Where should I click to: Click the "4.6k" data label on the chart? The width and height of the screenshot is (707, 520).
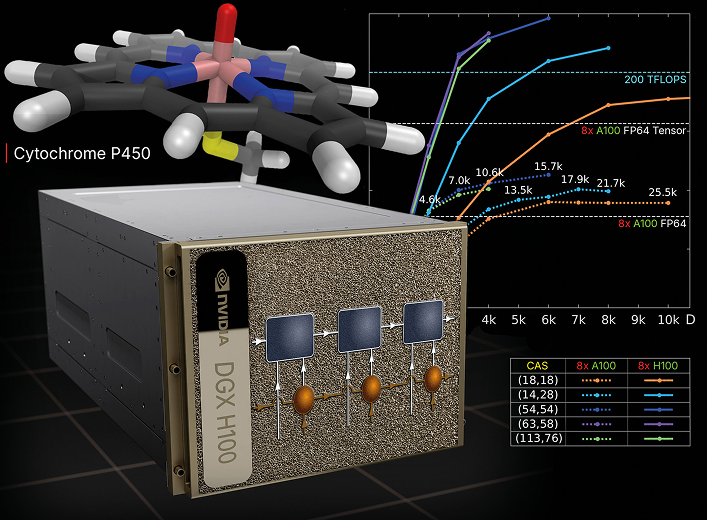point(429,199)
